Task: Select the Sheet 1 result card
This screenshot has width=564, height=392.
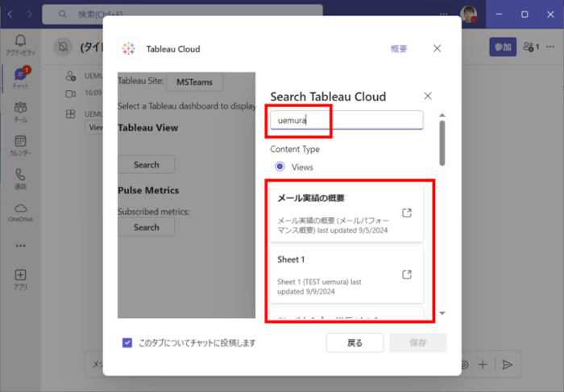Action: pyautogui.click(x=346, y=274)
